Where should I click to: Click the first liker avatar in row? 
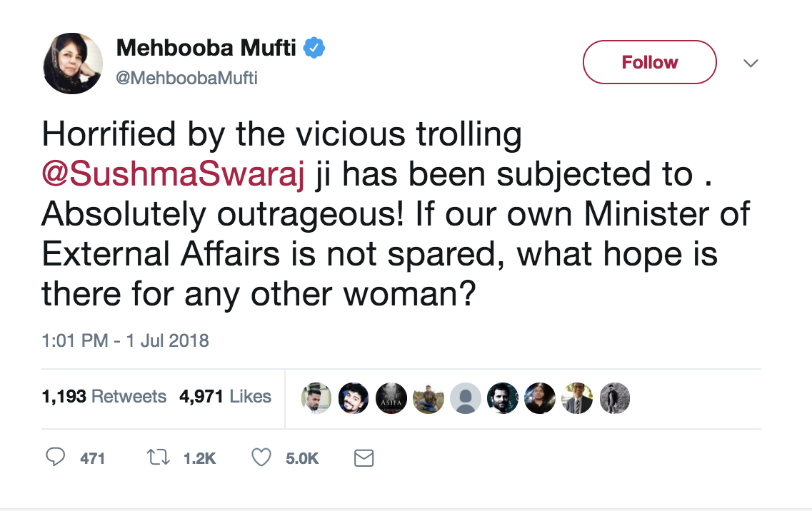click(316, 398)
